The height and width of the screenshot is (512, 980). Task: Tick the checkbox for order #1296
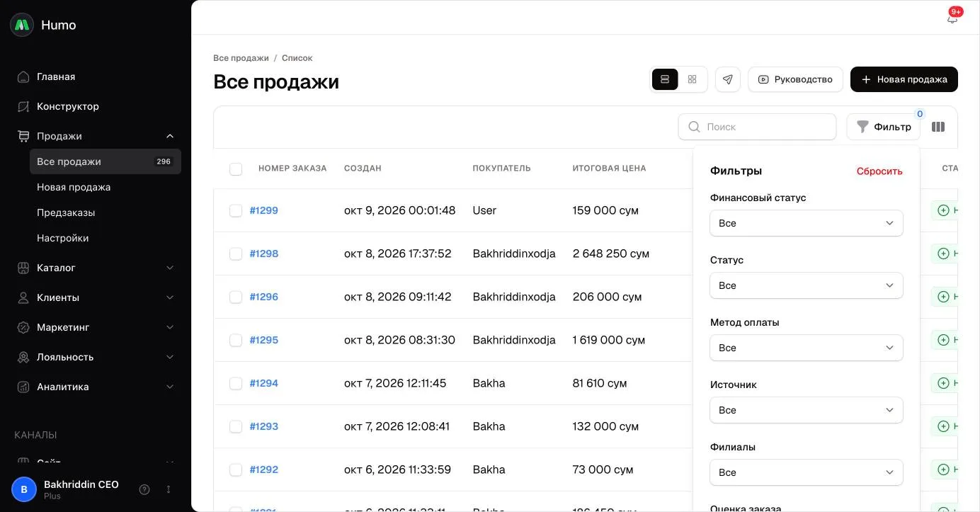pyautogui.click(x=236, y=297)
